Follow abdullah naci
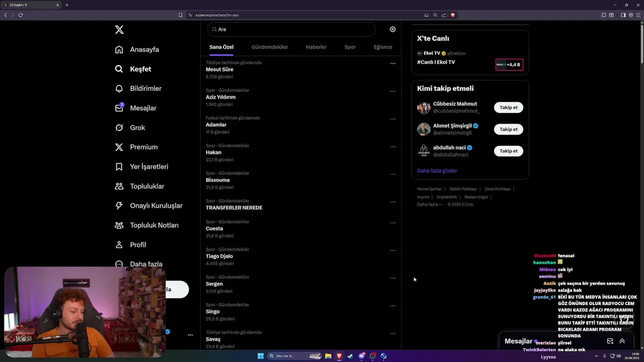The width and height of the screenshot is (644, 362). click(x=508, y=151)
